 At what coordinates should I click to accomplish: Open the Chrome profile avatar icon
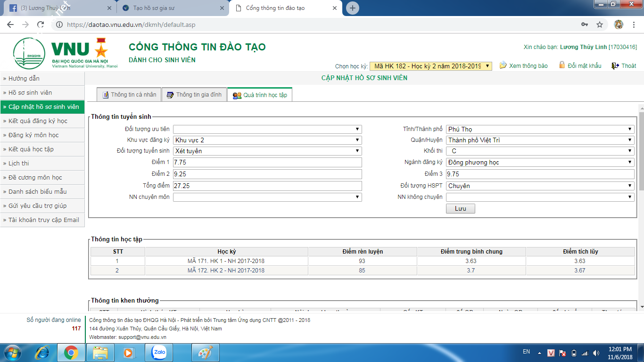point(619,25)
